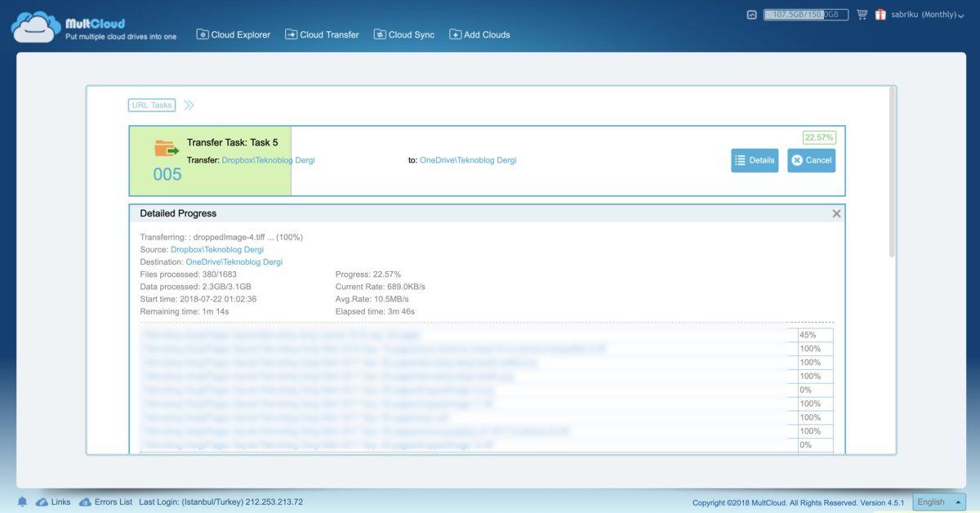Click the gift box icon
Screen dimensions: 980x513
(x=880, y=15)
